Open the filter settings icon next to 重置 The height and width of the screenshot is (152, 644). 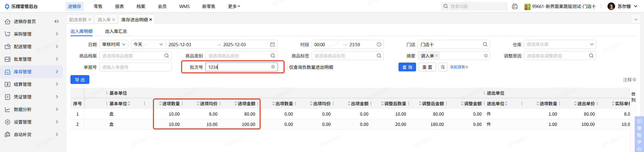[443, 67]
